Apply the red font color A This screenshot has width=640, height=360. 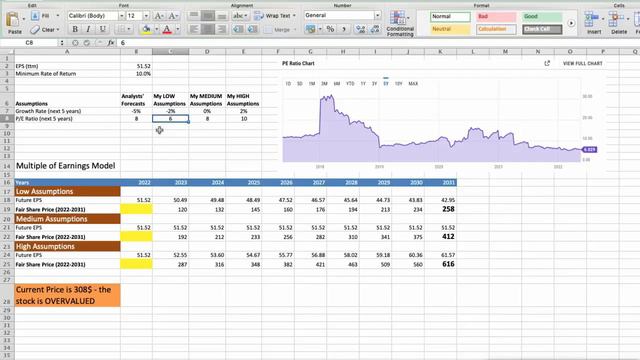[x=167, y=29]
